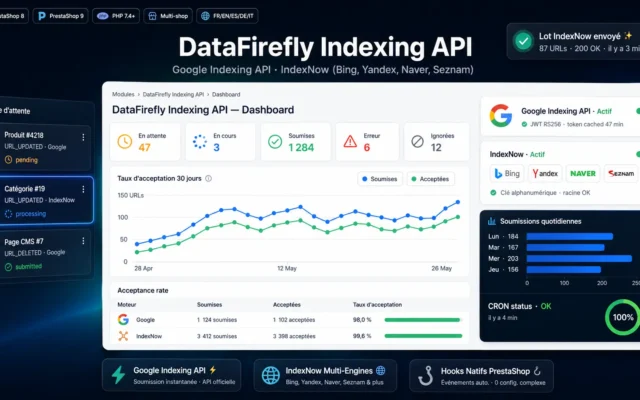Viewport: 640px width, 400px height.
Task: Click the Lun 184 bar
Action: 570,236
